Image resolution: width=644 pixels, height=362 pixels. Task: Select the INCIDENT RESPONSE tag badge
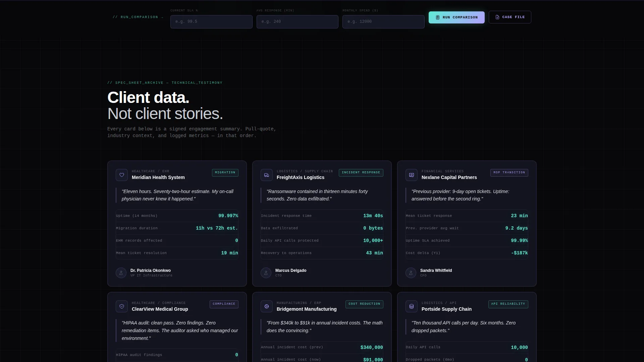pyautogui.click(x=361, y=173)
